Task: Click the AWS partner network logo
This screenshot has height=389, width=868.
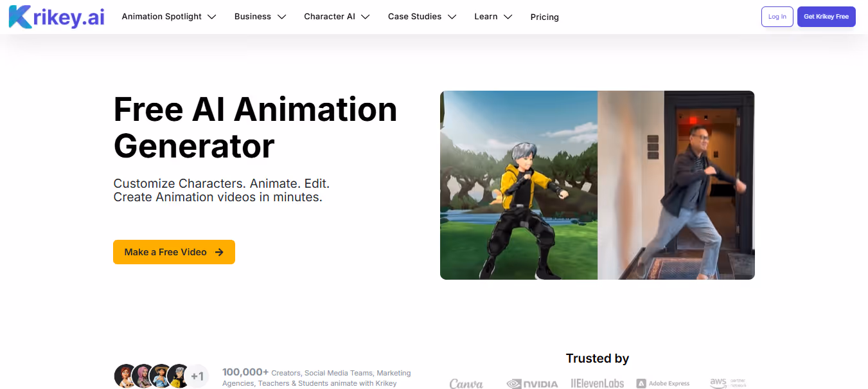Action: point(728,383)
